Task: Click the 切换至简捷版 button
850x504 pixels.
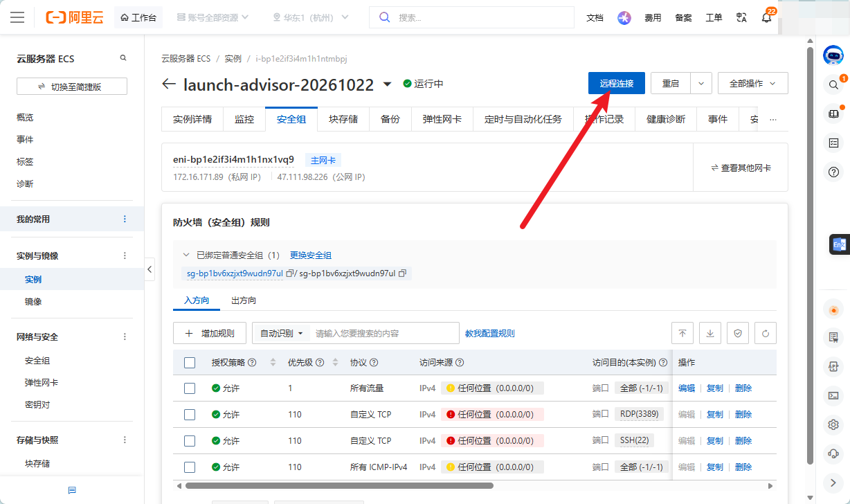Action: (x=72, y=87)
